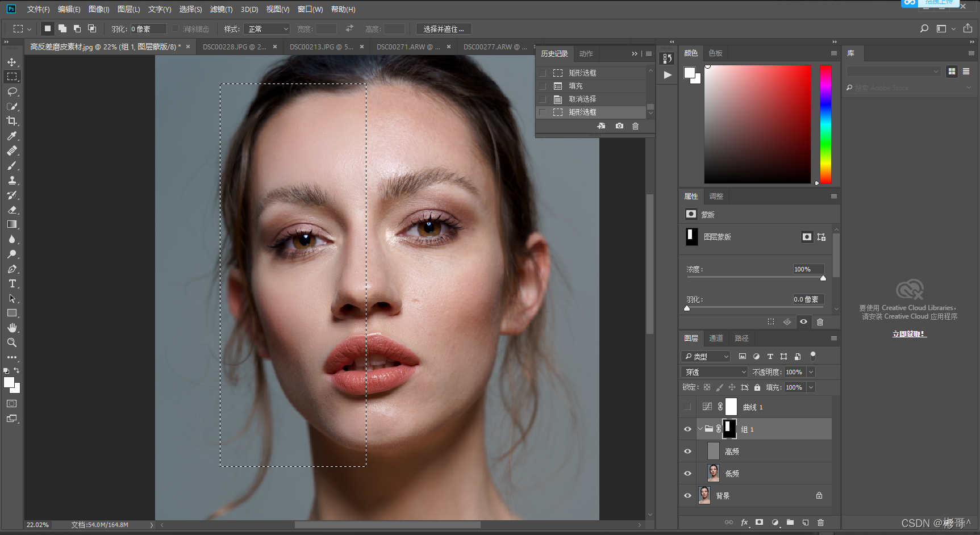Select the Horizontal Type tool
Screen dimensions: 980x535
[12, 283]
